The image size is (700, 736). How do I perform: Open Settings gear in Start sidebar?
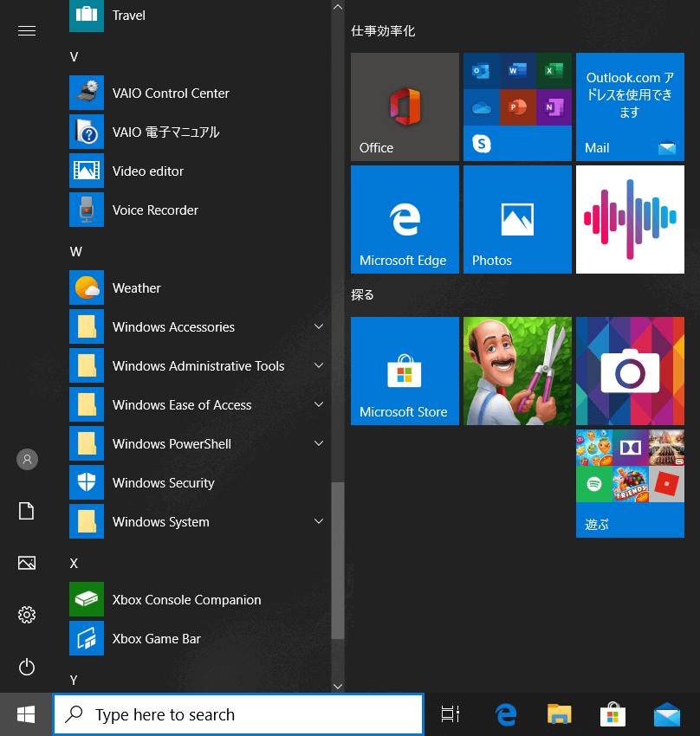pyautogui.click(x=27, y=615)
